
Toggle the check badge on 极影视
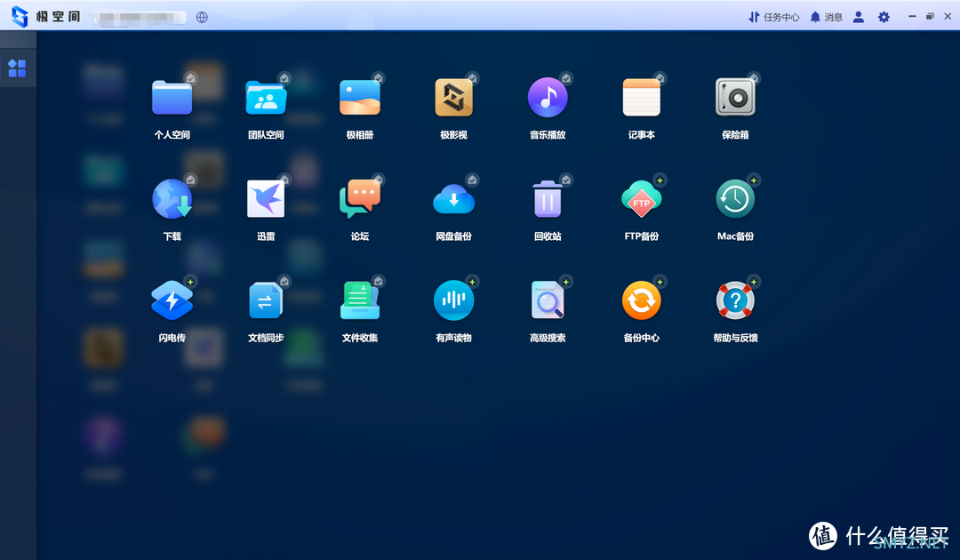coord(472,77)
